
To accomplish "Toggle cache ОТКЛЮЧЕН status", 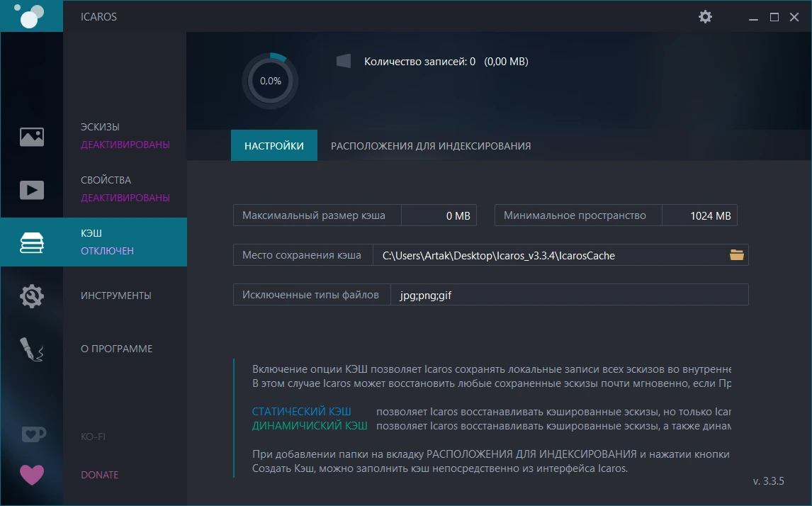I will point(107,251).
